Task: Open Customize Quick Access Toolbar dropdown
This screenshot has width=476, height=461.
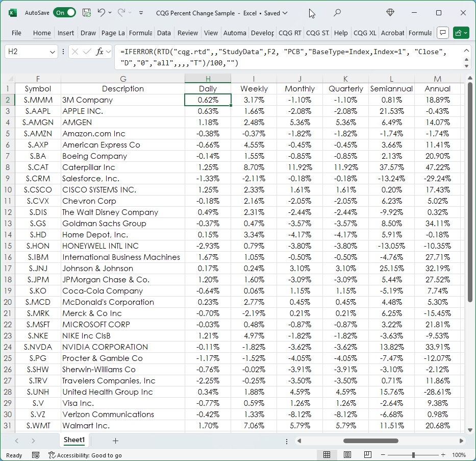Action: (141, 13)
